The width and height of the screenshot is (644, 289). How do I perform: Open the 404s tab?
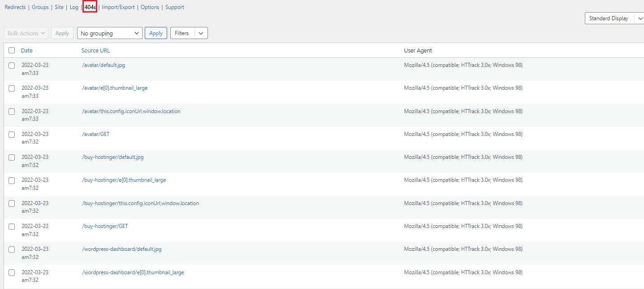point(90,7)
